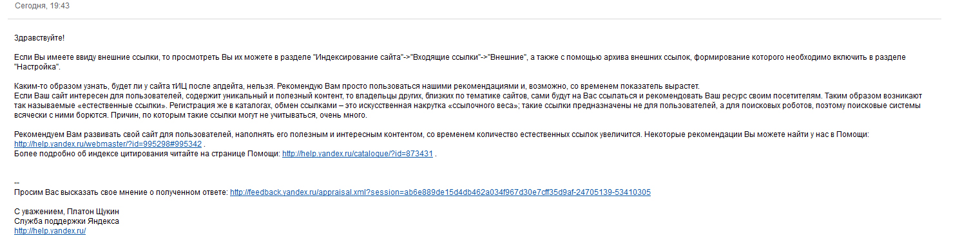This screenshot has height=247, width=980.
Task: Click the line 'Служба поддержки Яндекса'
Action: 66,221
